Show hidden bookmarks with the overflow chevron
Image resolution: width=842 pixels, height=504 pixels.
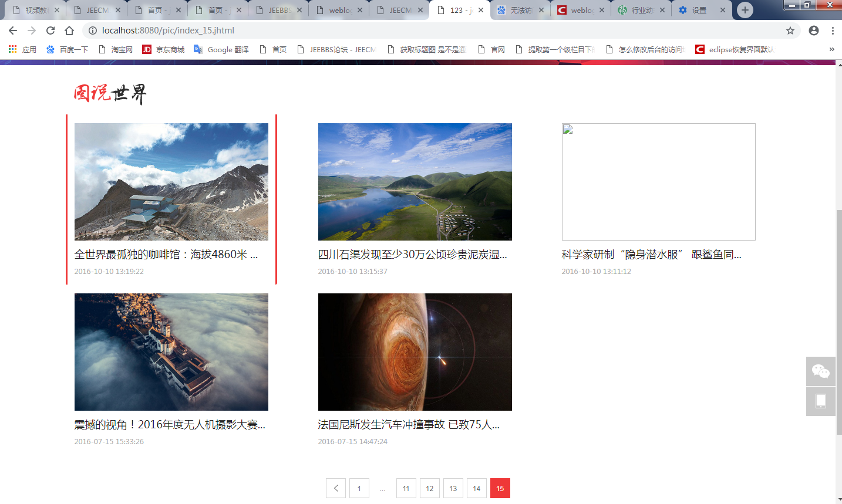pyautogui.click(x=831, y=50)
